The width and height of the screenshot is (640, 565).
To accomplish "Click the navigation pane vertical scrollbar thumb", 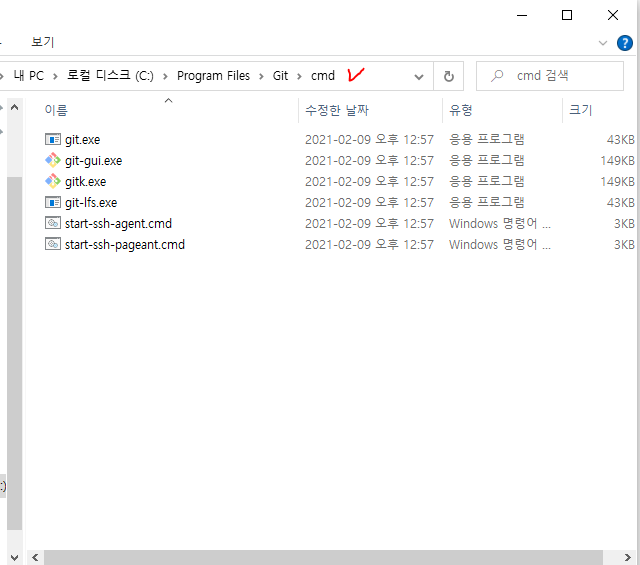I will pos(15,354).
